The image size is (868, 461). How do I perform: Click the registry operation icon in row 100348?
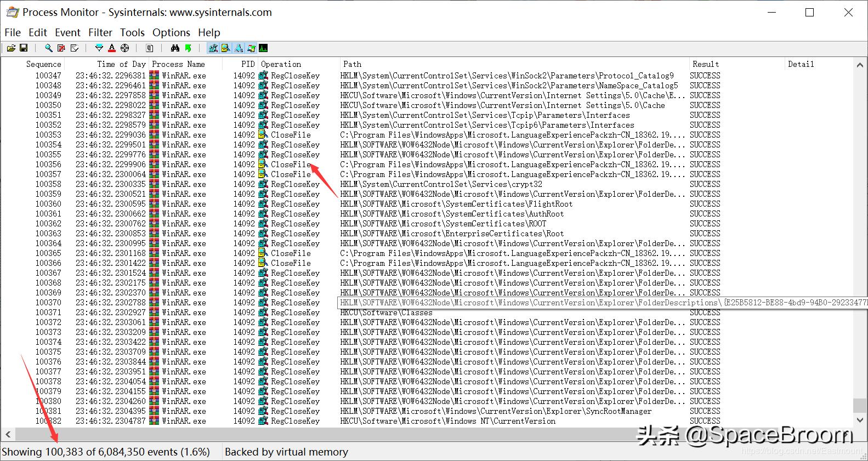tap(263, 86)
